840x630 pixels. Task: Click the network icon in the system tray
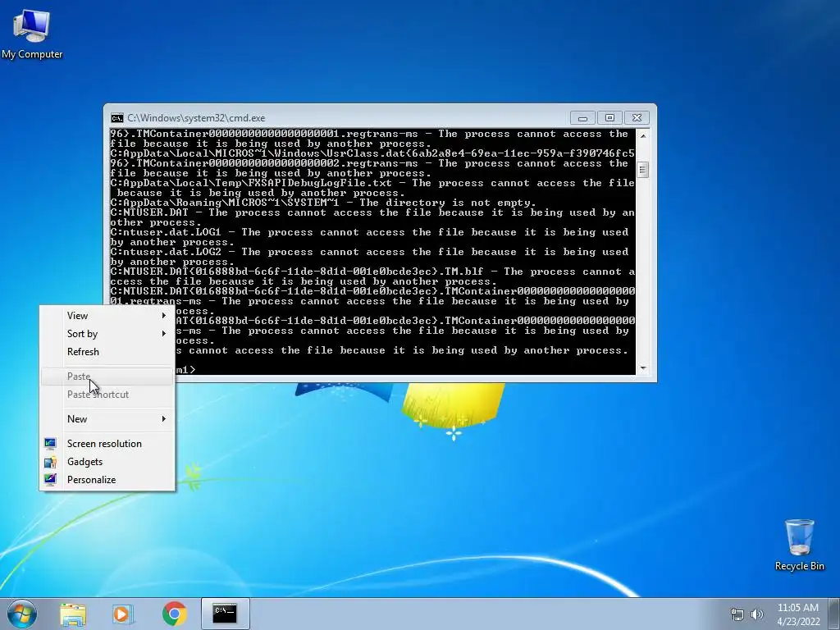[x=737, y=614]
